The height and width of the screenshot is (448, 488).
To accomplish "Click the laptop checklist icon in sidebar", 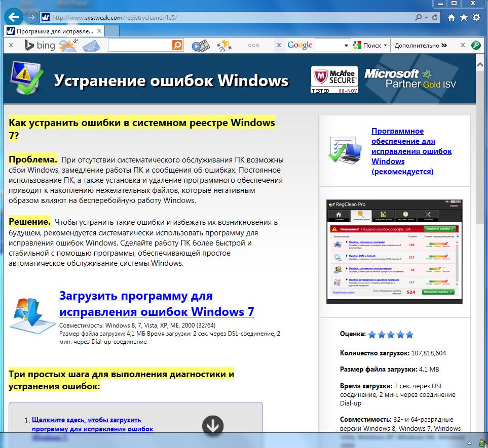I will click(x=345, y=150).
